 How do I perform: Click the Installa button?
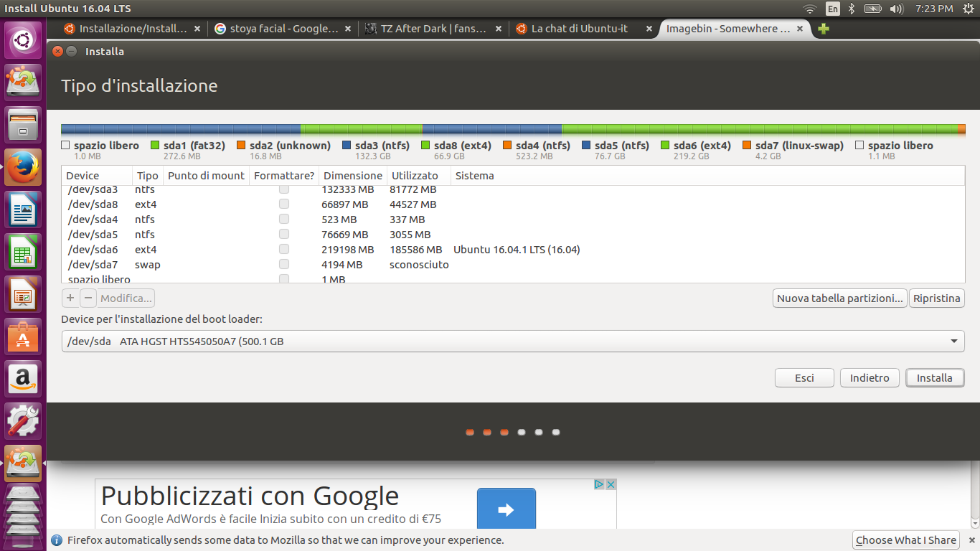935,377
